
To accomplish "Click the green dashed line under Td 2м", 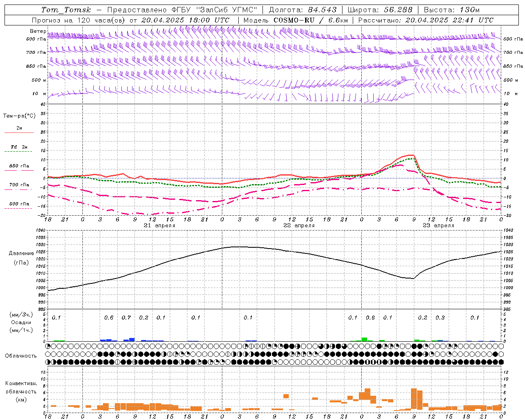I will coord(18,152).
